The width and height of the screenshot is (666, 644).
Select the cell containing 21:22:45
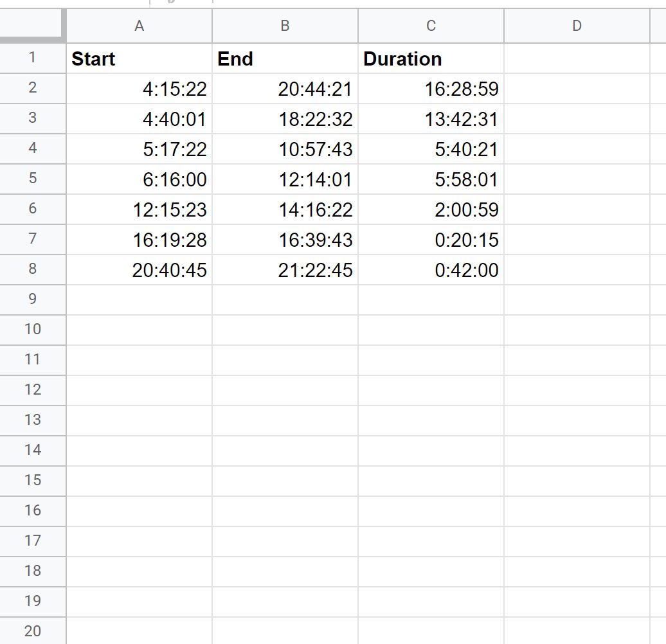pos(285,270)
